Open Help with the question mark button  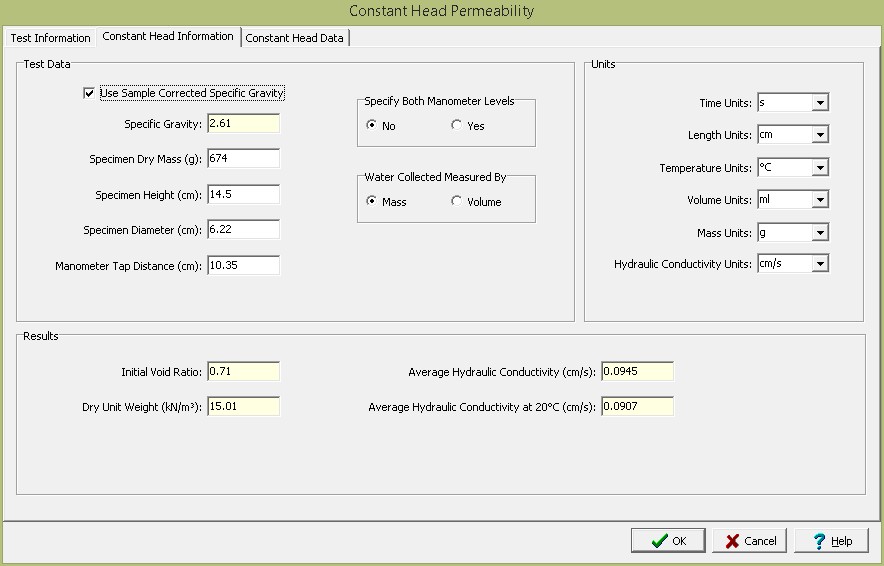coord(831,541)
